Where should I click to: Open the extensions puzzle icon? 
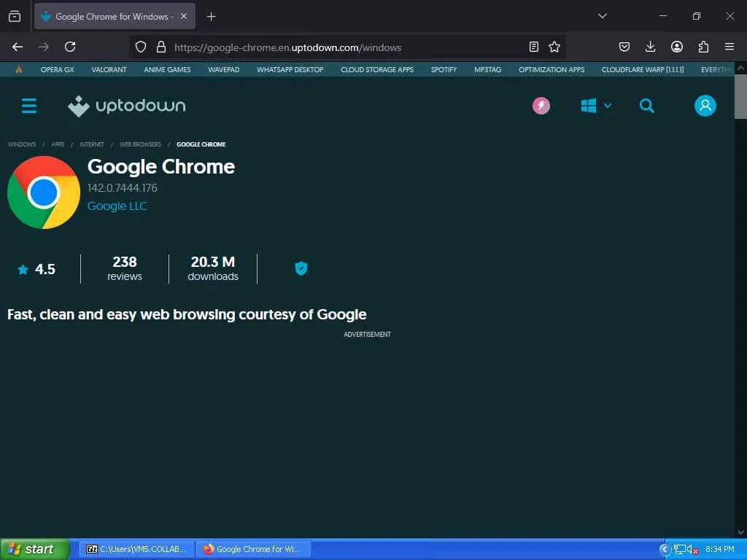click(703, 47)
